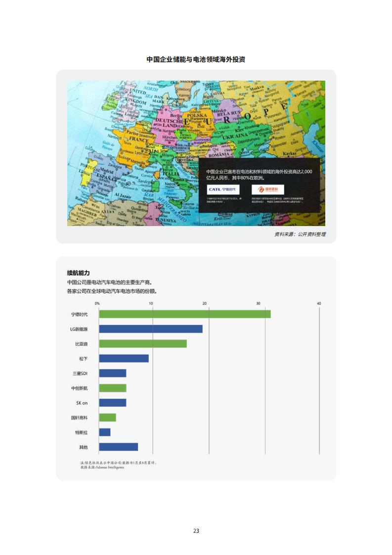Viewport: 392px width, 555px height.
Task: Click the axis label 30
Action: click(x=258, y=304)
